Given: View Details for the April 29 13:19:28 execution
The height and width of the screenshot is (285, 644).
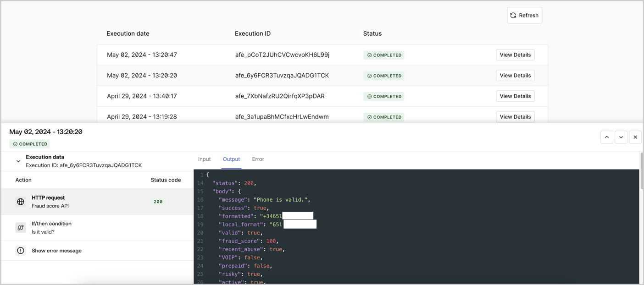Looking at the screenshot, I should (515, 116).
